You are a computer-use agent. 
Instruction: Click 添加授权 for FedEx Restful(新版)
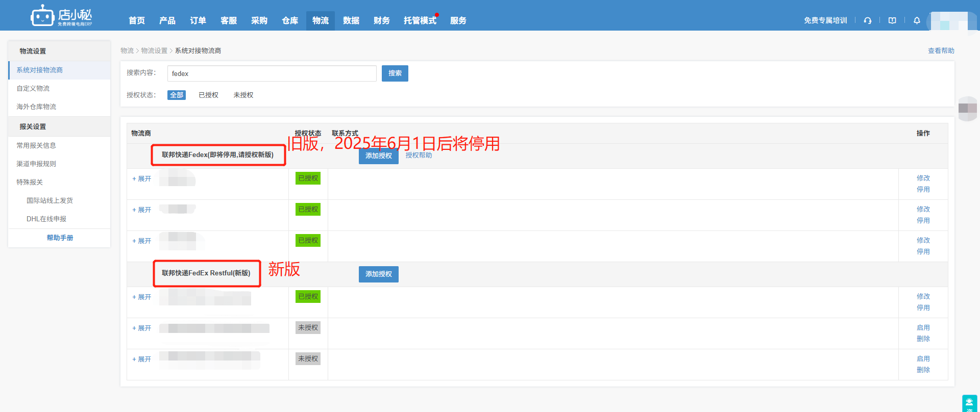pyautogui.click(x=379, y=274)
